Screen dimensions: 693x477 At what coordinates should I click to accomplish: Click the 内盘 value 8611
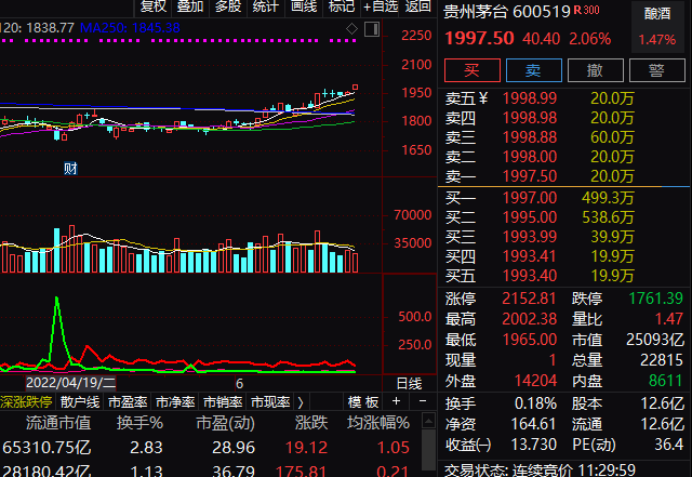666,380
